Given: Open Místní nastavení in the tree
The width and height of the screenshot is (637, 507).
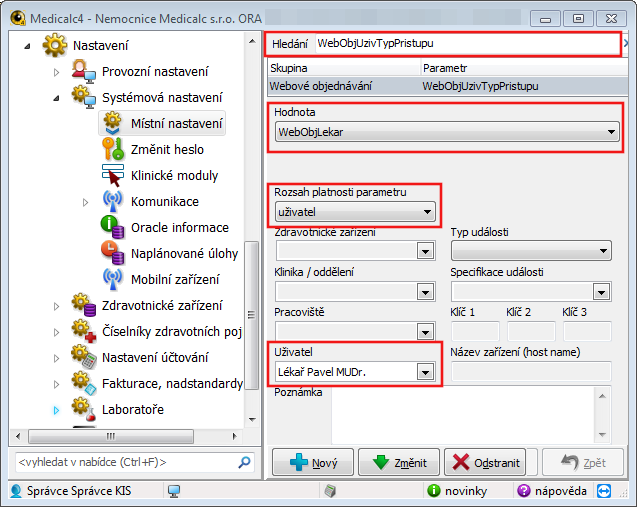Looking at the screenshot, I should point(177,124).
